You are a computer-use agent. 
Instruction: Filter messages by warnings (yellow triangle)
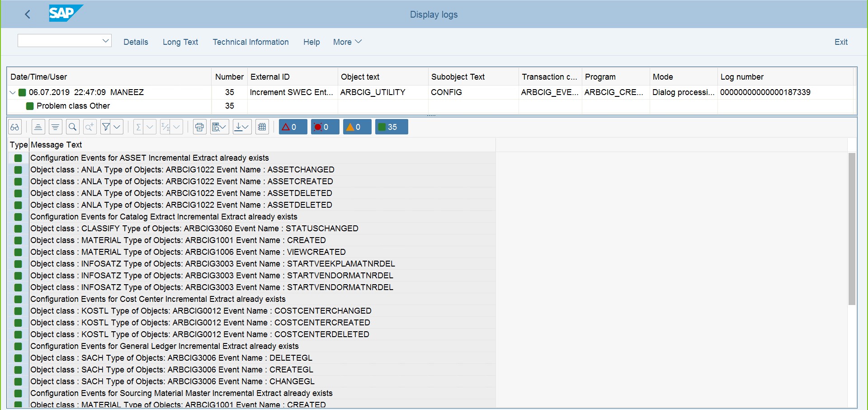coord(357,127)
